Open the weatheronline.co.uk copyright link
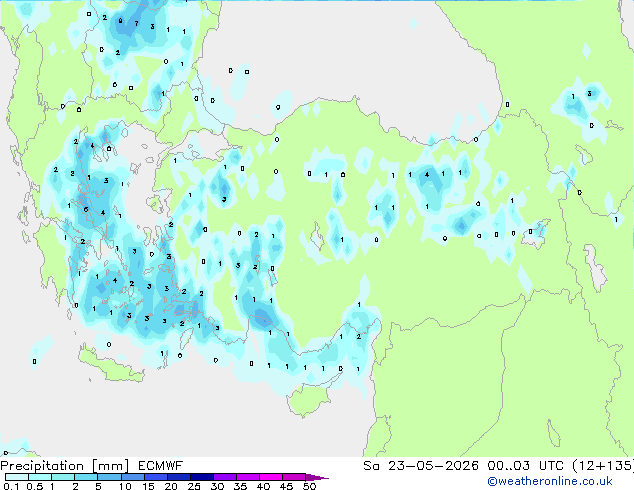The image size is (634, 490). coord(550,481)
